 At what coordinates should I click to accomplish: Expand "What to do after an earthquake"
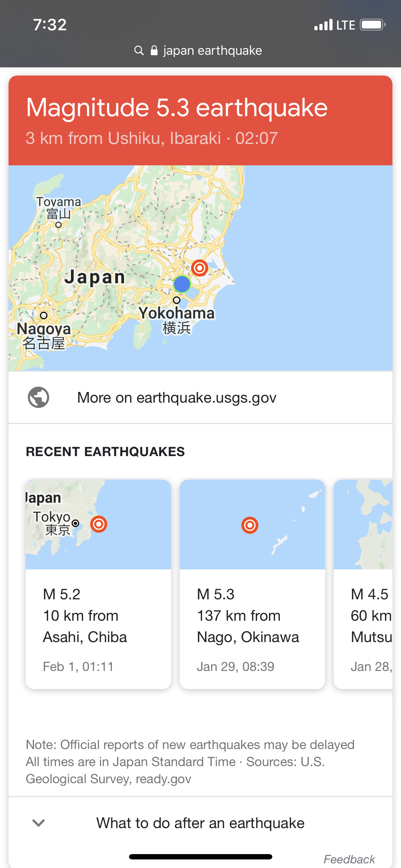pyautogui.click(x=200, y=823)
